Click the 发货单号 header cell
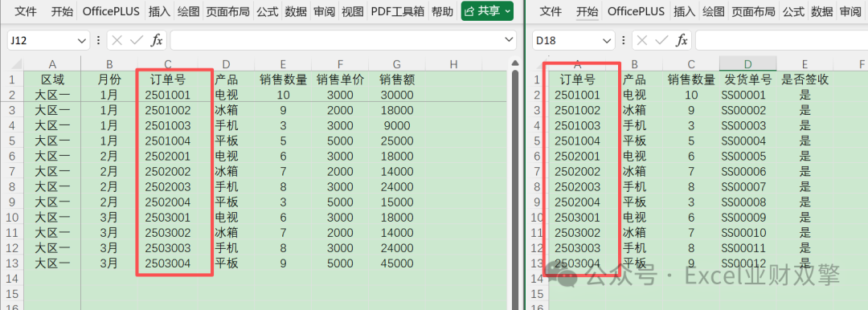 748,80
